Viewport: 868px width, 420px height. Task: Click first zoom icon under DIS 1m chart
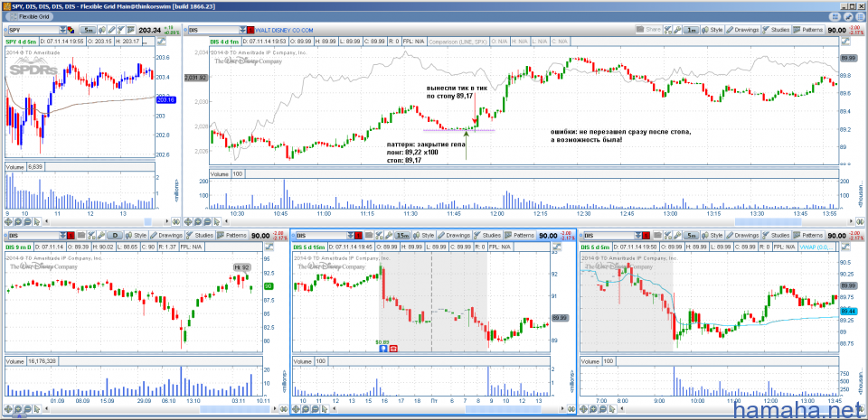pyautogui.click(x=188, y=221)
